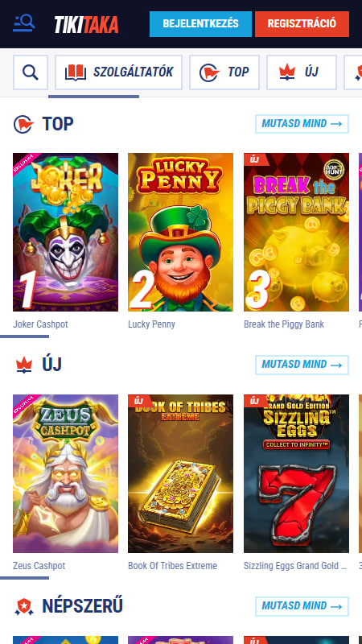Open the menu search icon in the header

click(x=24, y=23)
